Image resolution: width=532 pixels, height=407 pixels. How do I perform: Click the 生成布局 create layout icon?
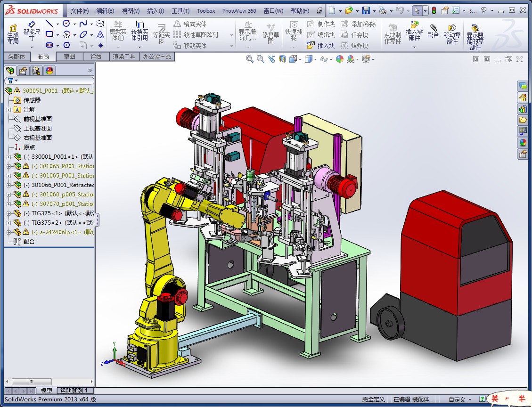point(13,34)
